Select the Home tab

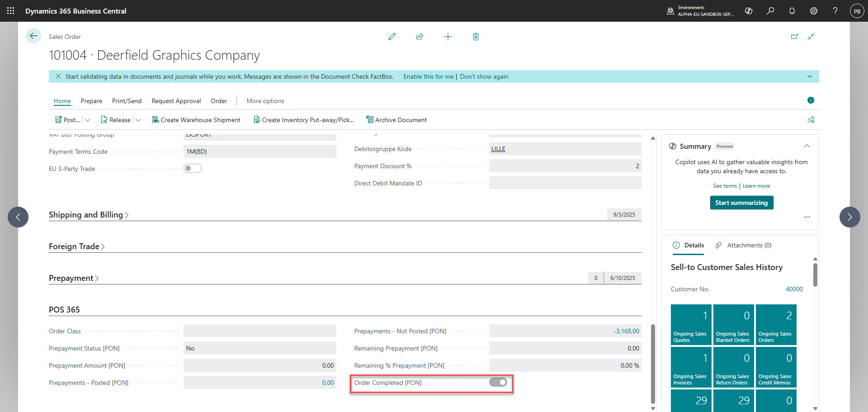[x=62, y=101]
